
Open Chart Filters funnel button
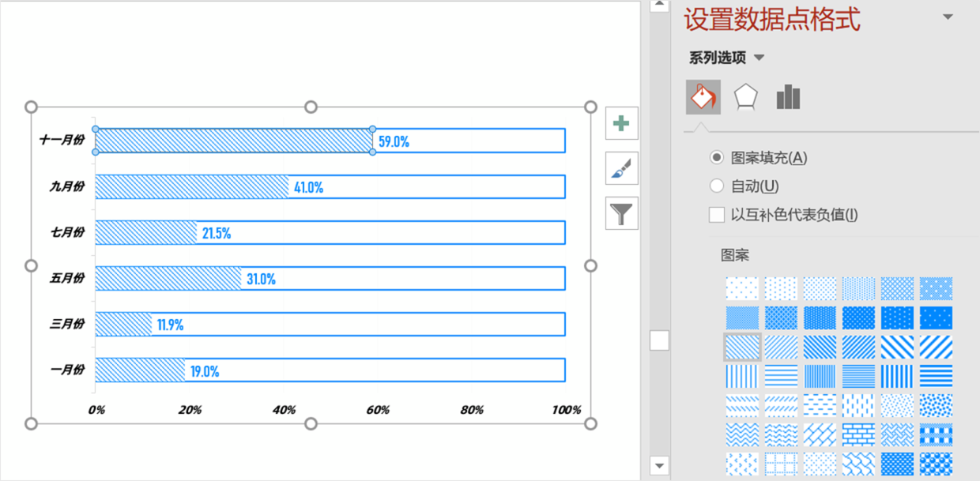[621, 213]
